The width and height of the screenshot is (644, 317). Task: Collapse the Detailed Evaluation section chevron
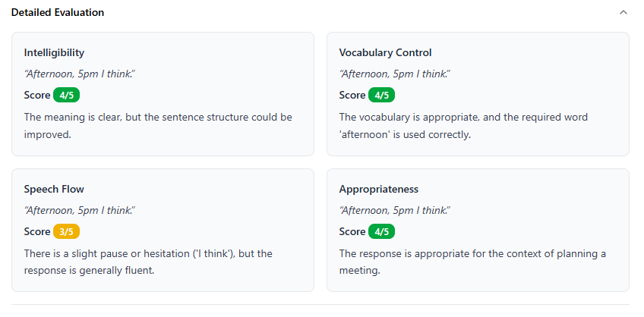click(623, 13)
